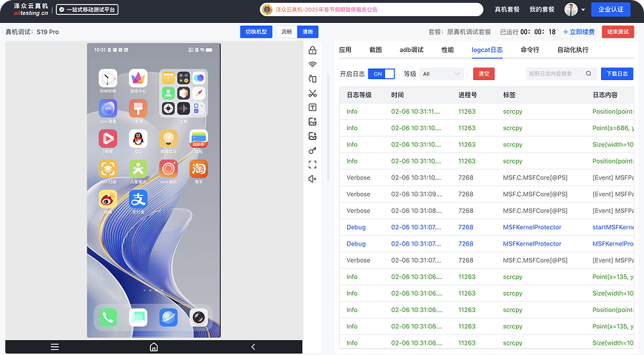Image resolution: width=644 pixels, height=355 pixels.
Task: Tap the Android home button
Action: point(154,347)
